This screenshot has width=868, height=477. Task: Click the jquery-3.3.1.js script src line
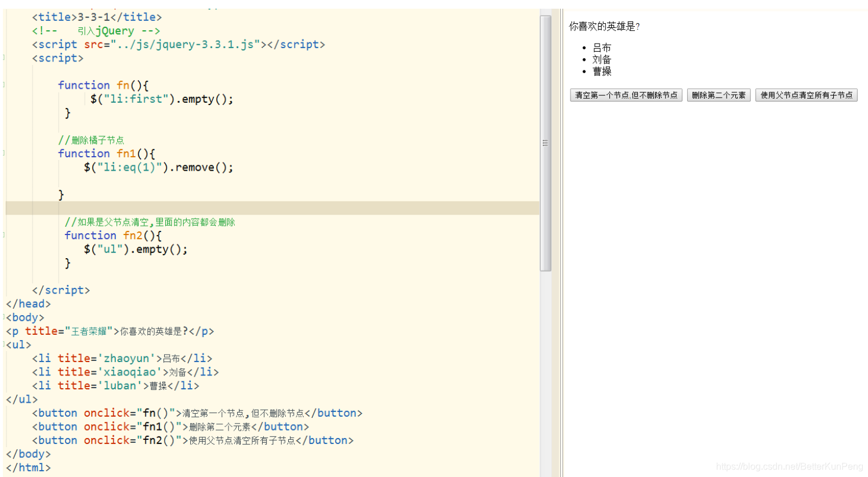(179, 44)
